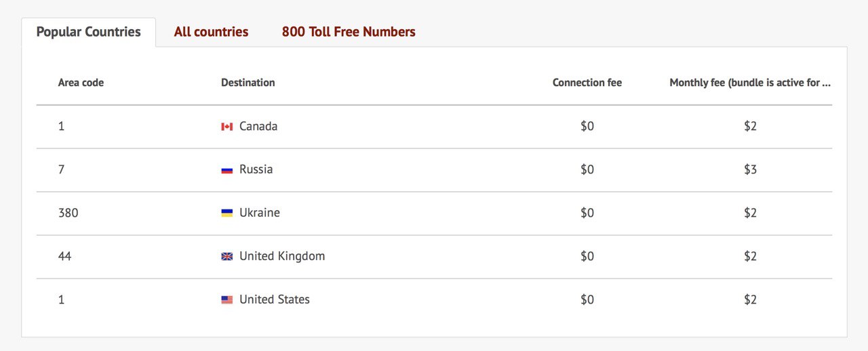Click Russia's $3 monthly fee

(750, 169)
